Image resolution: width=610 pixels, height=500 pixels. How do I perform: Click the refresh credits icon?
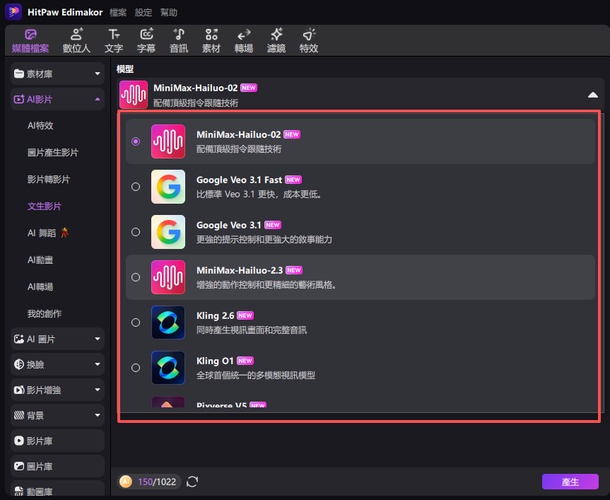coord(192,482)
